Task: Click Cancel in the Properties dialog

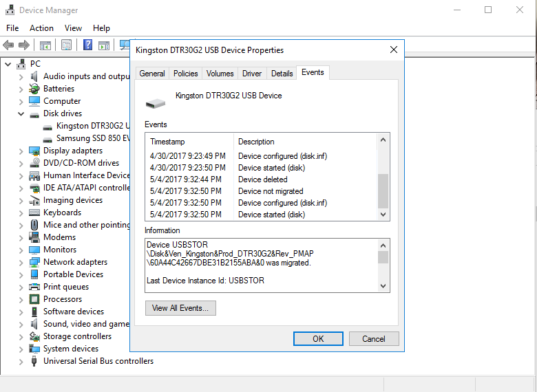Action: [x=374, y=338]
